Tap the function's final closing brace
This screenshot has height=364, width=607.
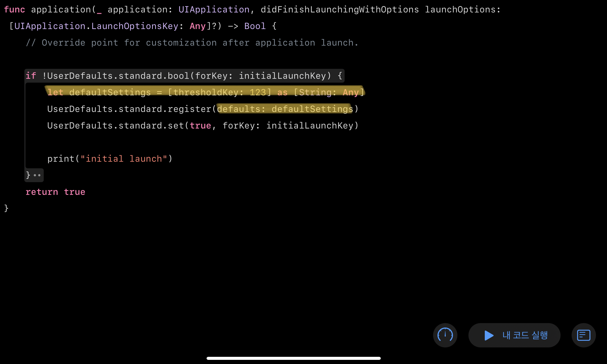coord(6,208)
